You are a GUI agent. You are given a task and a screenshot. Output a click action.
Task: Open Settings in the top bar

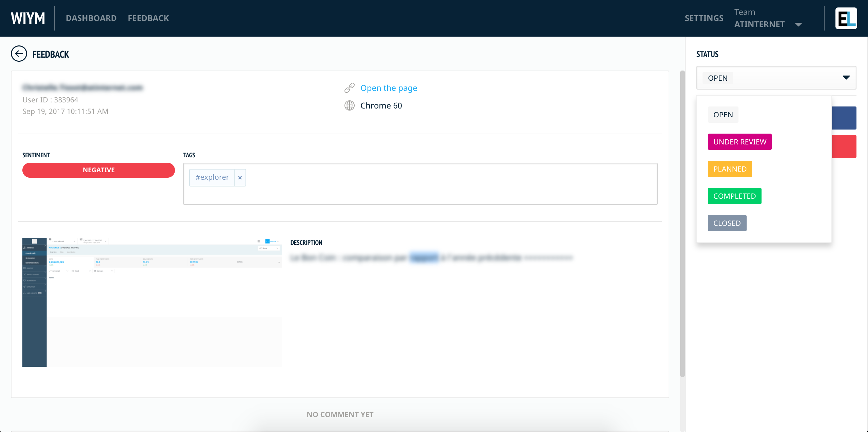click(704, 18)
